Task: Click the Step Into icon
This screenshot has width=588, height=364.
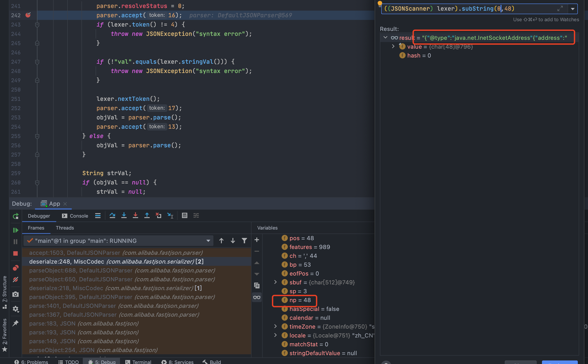Action: coord(124,215)
